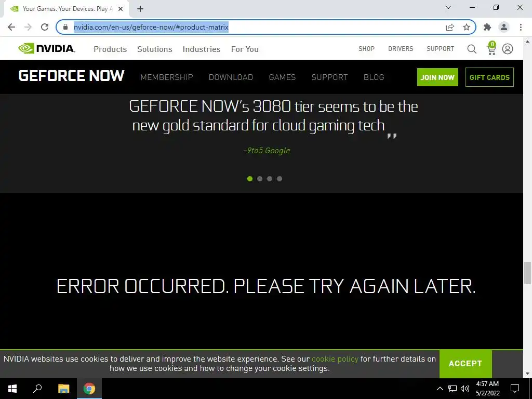
Task: Open the network status tray icon
Action: point(453,389)
